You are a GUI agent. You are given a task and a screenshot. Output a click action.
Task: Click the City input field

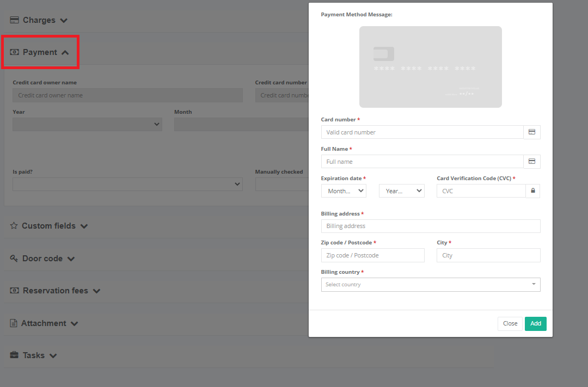tap(488, 255)
